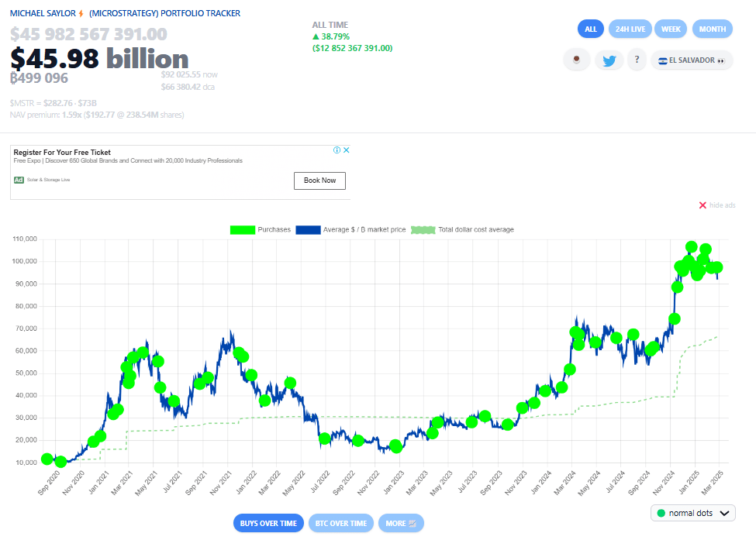
Task: Click the $45 982 567 391.00 full value text
Action: (x=88, y=34)
